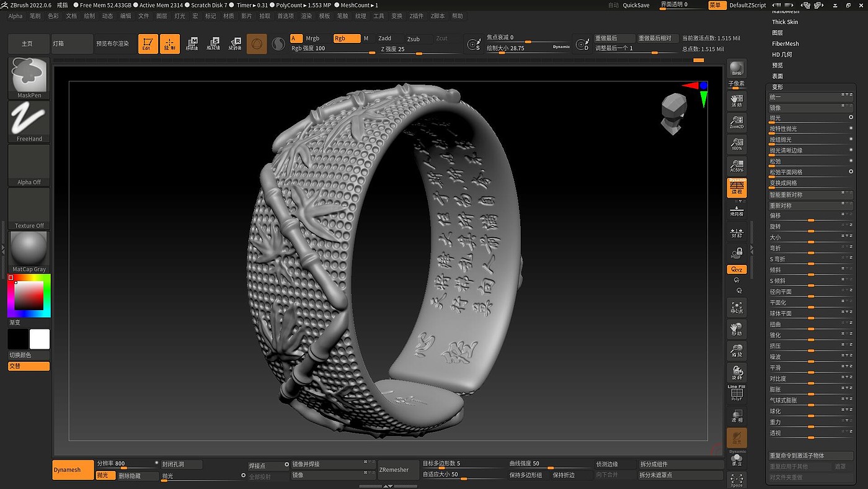Activate the Edit mode icon

pyautogui.click(x=148, y=43)
